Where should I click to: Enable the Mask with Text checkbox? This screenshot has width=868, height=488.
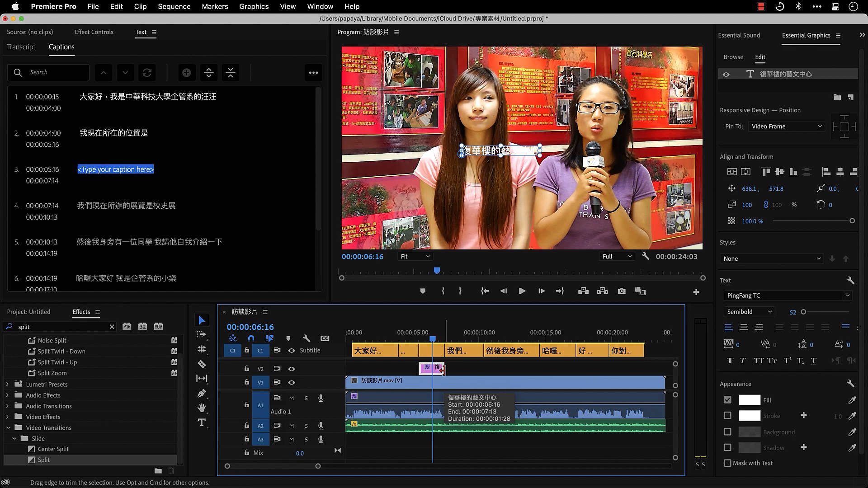point(727,463)
